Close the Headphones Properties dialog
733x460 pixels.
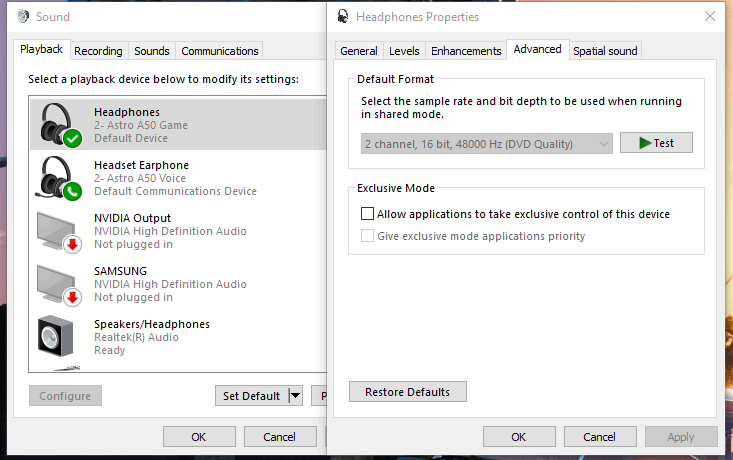coord(710,16)
